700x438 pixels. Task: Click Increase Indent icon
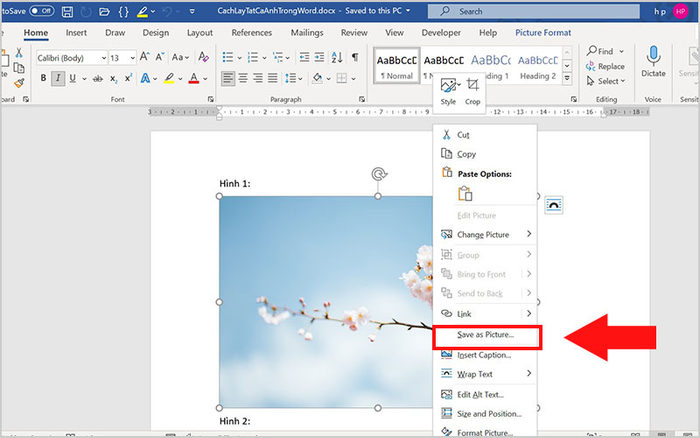tap(319, 57)
